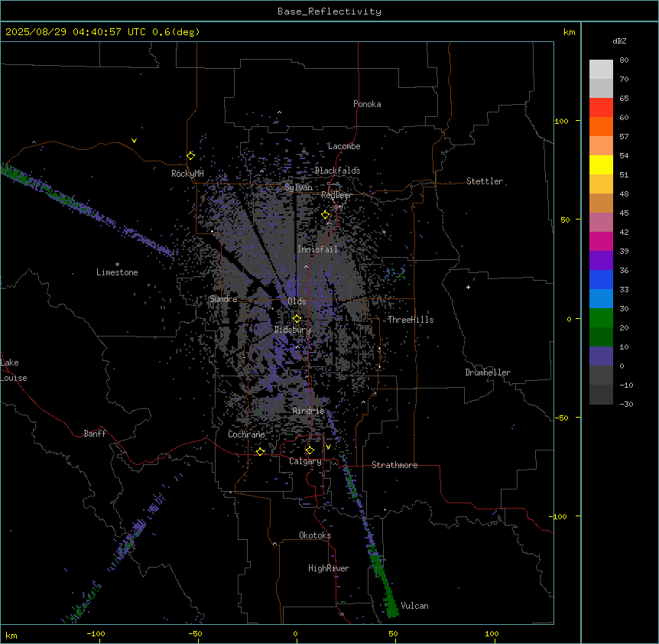Click the Airdrie city label
This screenshot has height=644, width=659.
[x=309, y=411]
